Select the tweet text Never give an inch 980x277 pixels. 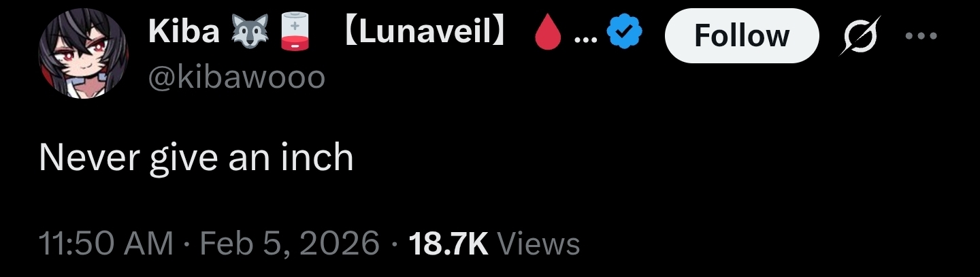197,159
